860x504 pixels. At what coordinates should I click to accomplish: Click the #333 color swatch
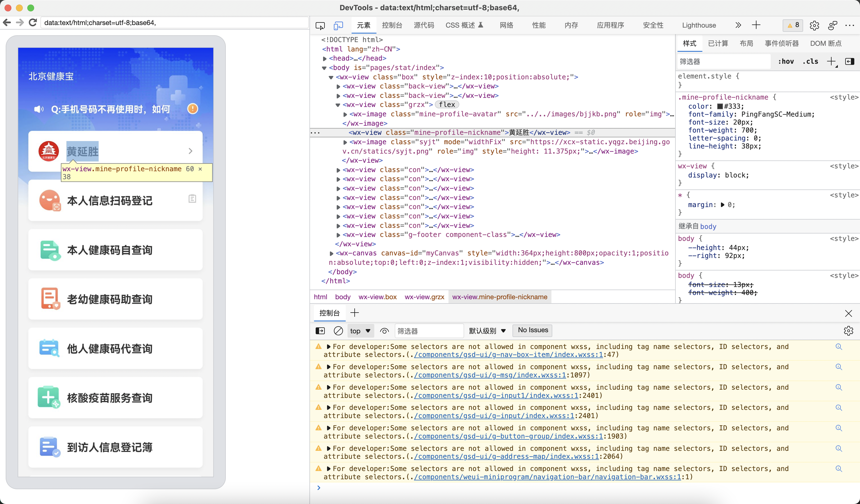[x=720, y=106]
